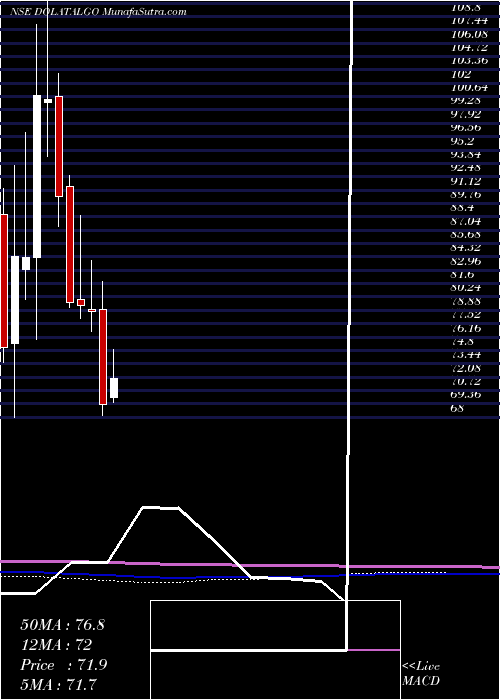Click the 102 price axis label
This screenshot has height=700, width=500.
[461, 74]
